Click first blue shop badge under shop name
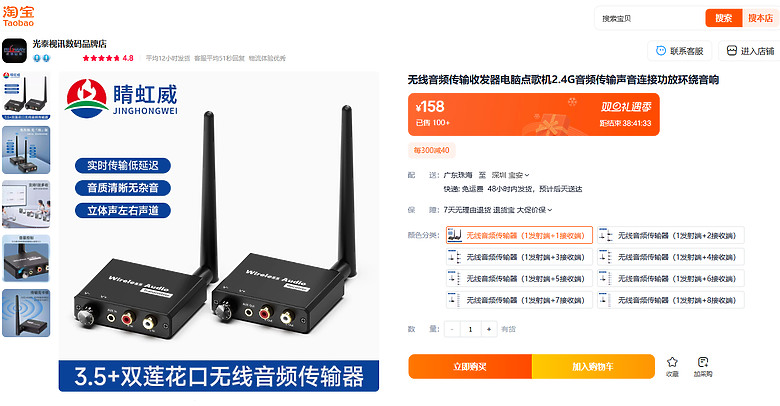Screen dimensions: 780x406 click(x=37, y=58)
